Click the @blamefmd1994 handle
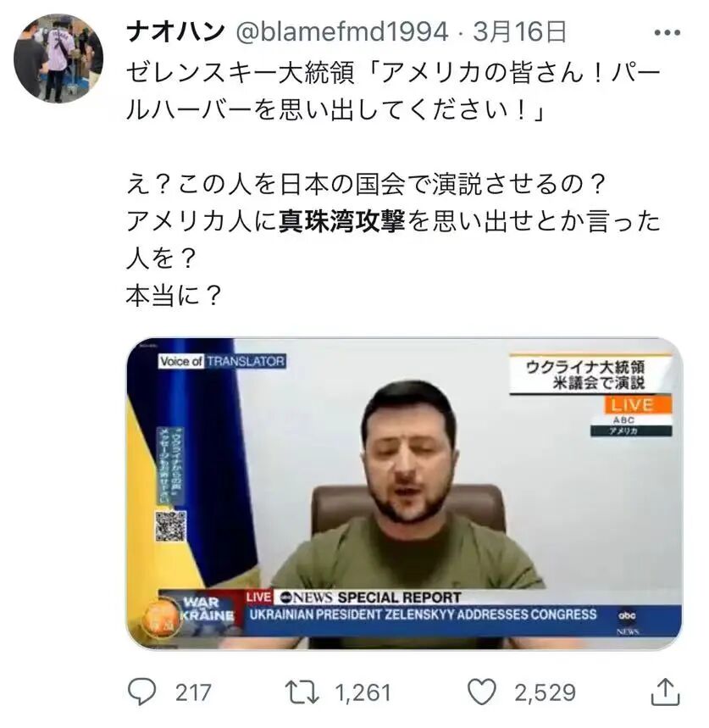709x728 pixels. (x=342, y=32)
